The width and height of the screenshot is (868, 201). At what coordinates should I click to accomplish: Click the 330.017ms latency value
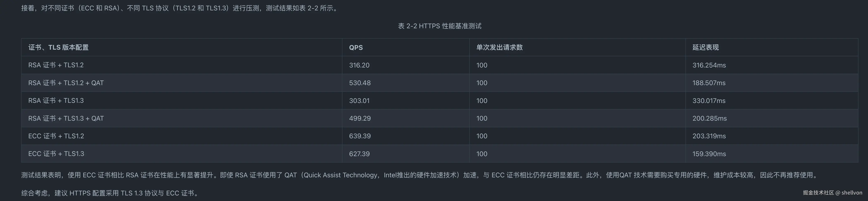point(709,101)
